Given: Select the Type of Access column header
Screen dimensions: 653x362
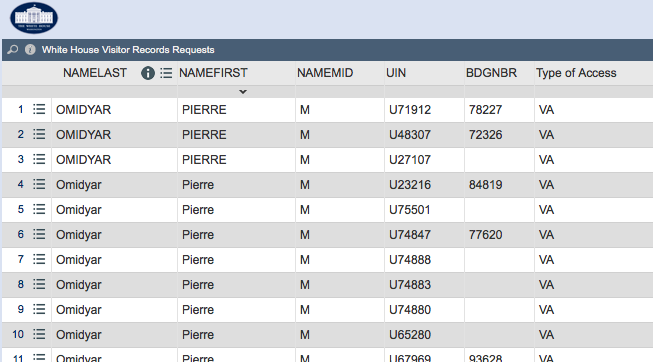Looking at the screenshot, I should (576, 73).
